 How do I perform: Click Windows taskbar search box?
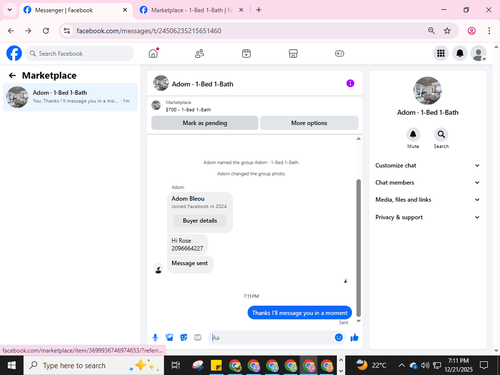coord(94,366)
